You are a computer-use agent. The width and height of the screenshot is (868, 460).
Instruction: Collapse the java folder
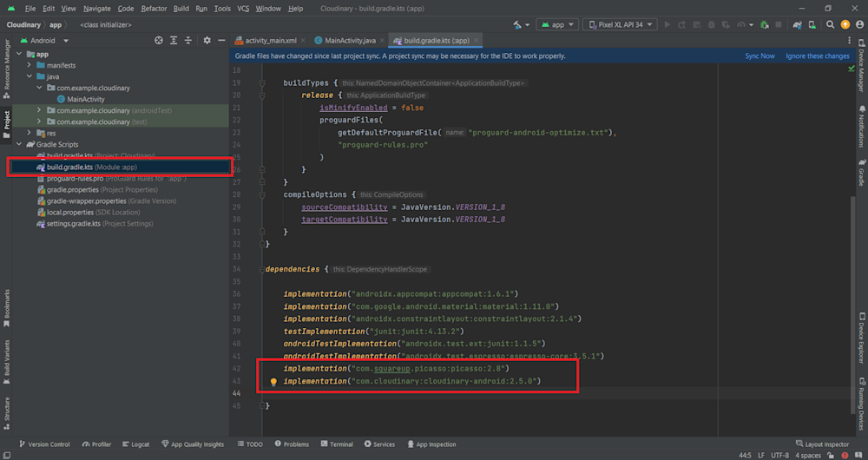coord(30,76)
